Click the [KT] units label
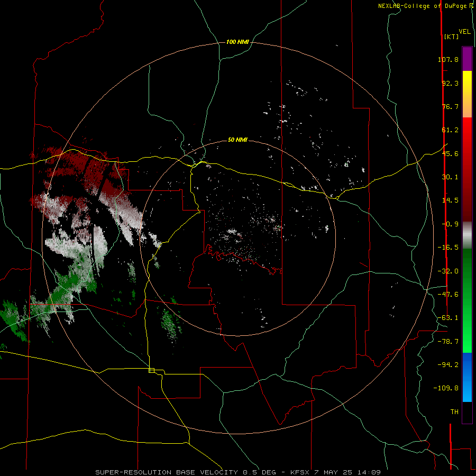This screenshot has width=476, height=476. click(x=452, y=36)
